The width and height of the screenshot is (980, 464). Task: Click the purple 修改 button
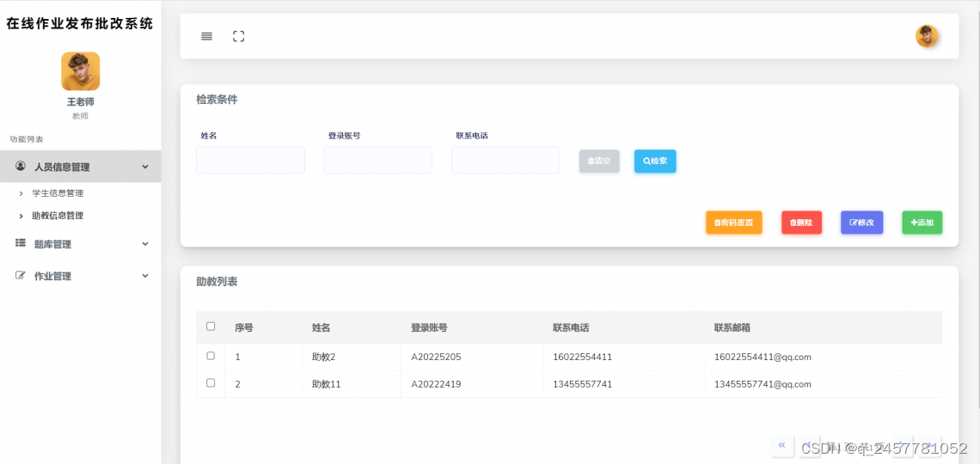coord(862,223)
